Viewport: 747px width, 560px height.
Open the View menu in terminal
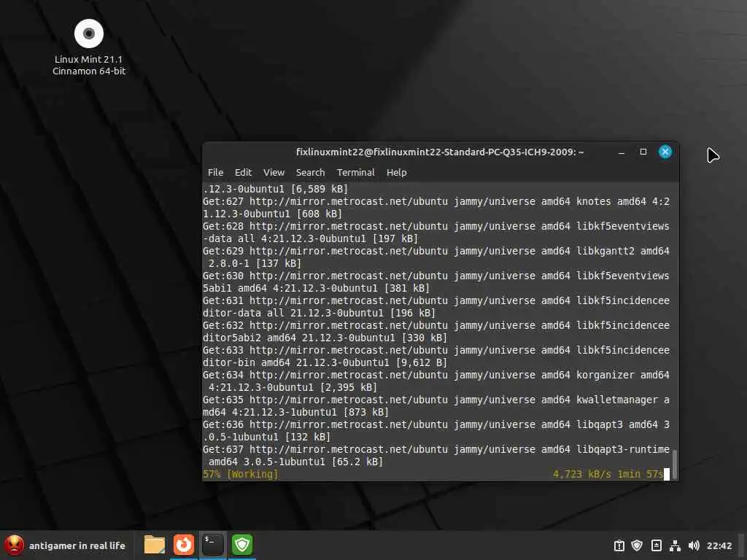pyautogui.click(x=274, y=172)
